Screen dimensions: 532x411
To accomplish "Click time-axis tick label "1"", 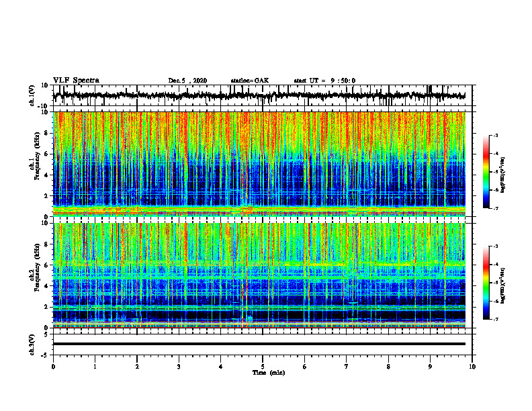I will pyautogui.click(x=95, y=367).
